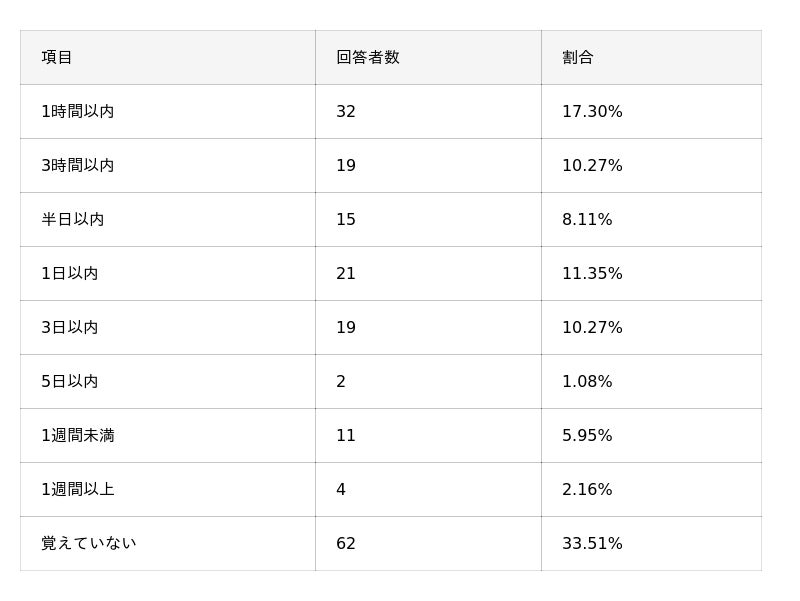Select the respondent count 21 cell
This screenshot has width=800, height=601.
(346, 274)
